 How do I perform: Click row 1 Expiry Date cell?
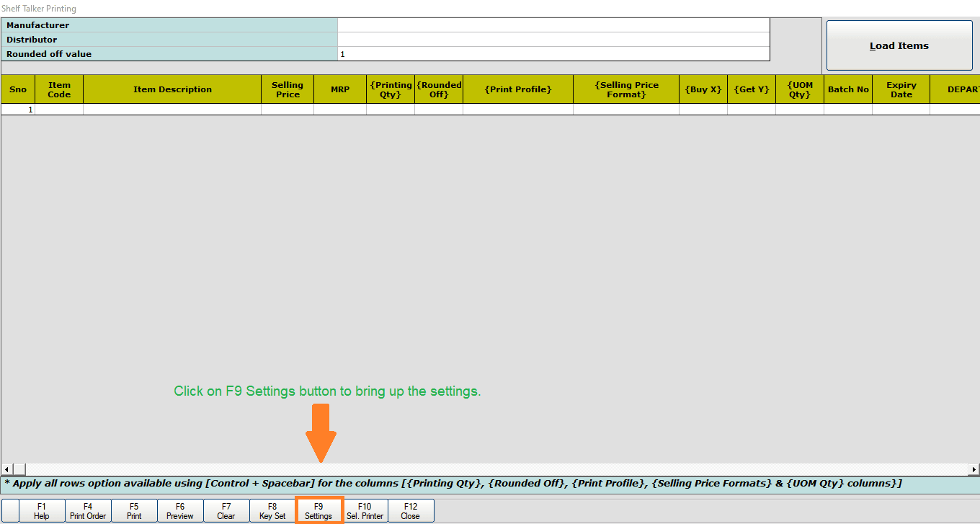coord(901,110)
